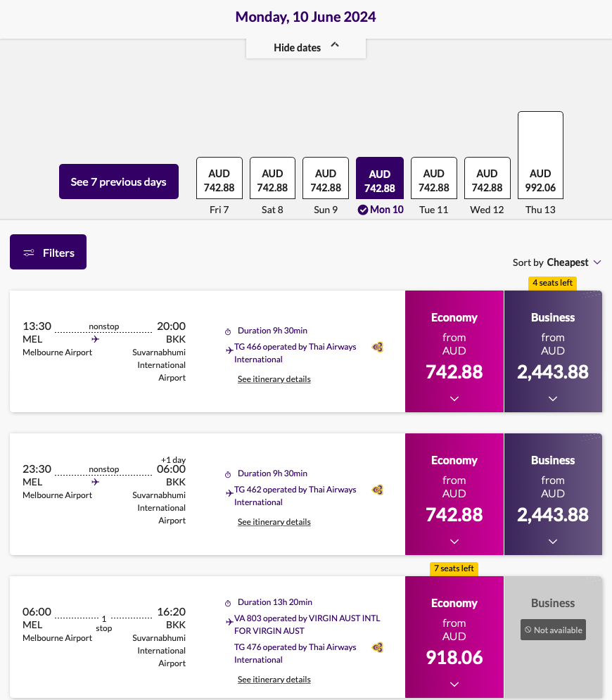Click the Filters sliders icon

[30, 252]
